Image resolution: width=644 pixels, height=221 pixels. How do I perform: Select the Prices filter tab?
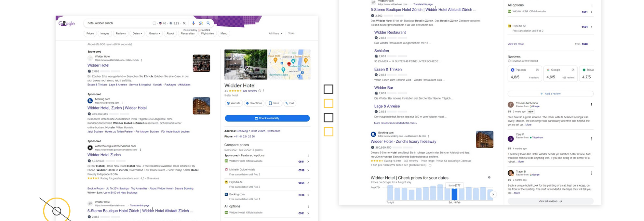point(90,33)
